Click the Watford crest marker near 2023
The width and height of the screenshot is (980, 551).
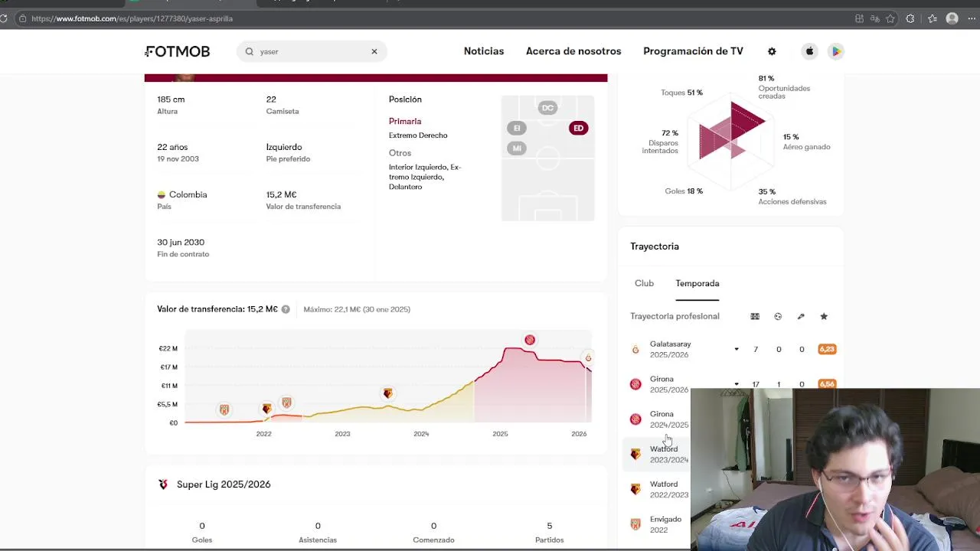tap(388, 393)
